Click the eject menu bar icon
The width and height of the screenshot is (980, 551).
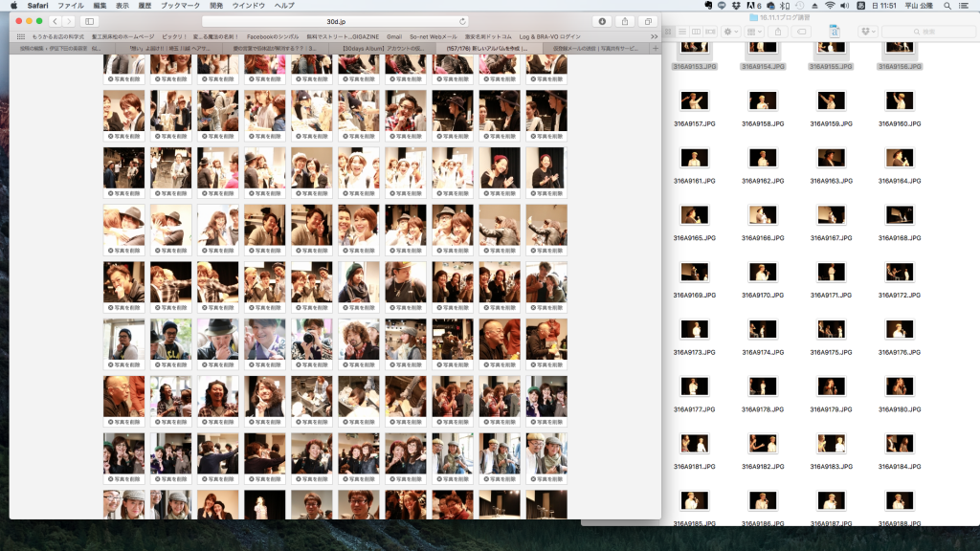(x=814, y=6)
